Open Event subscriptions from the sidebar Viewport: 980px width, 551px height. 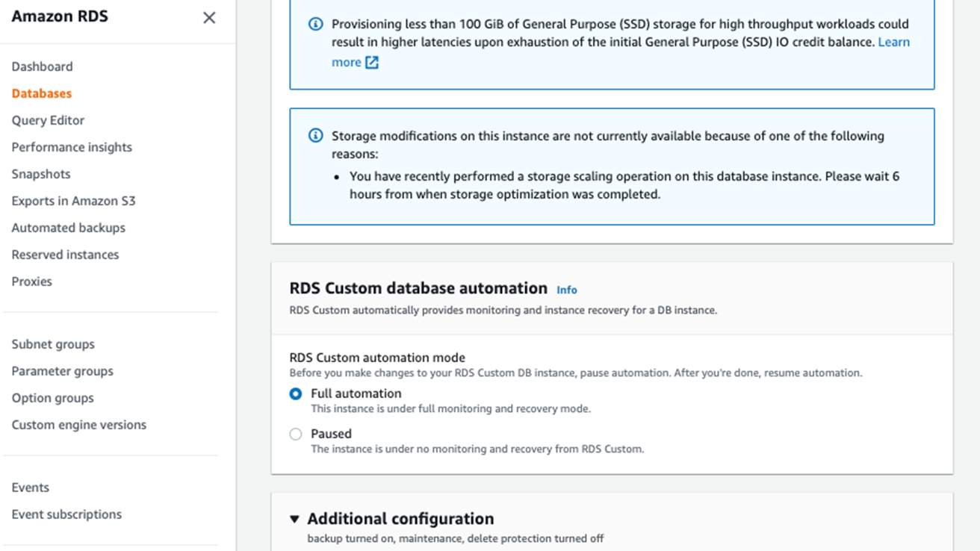coord(66,514)
